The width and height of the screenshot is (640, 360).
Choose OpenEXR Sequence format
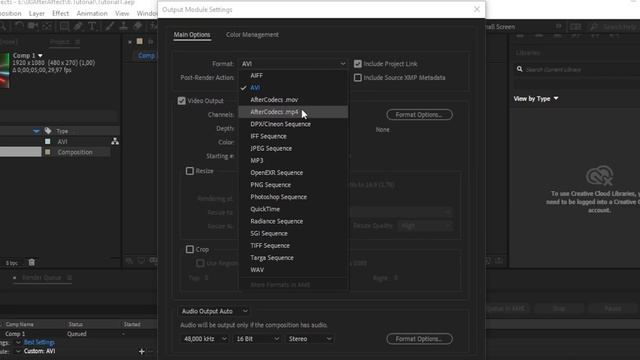(x=293, y=173)
